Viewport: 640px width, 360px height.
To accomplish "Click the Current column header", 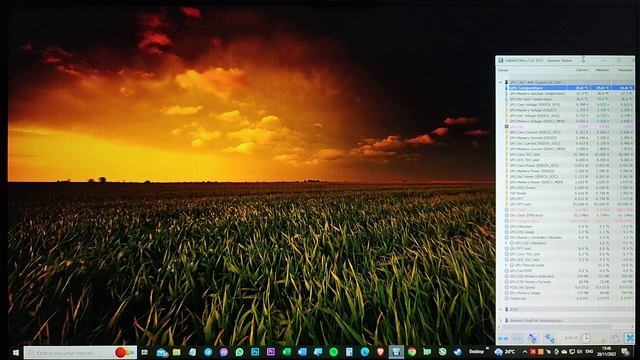I will 582,70.
